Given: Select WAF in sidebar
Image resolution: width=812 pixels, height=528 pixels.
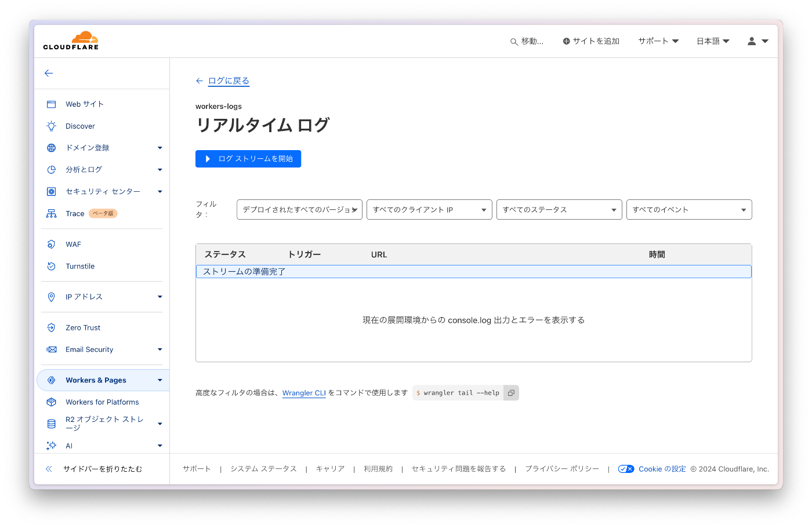Looking at the screenshot, I should pos(73,245).
